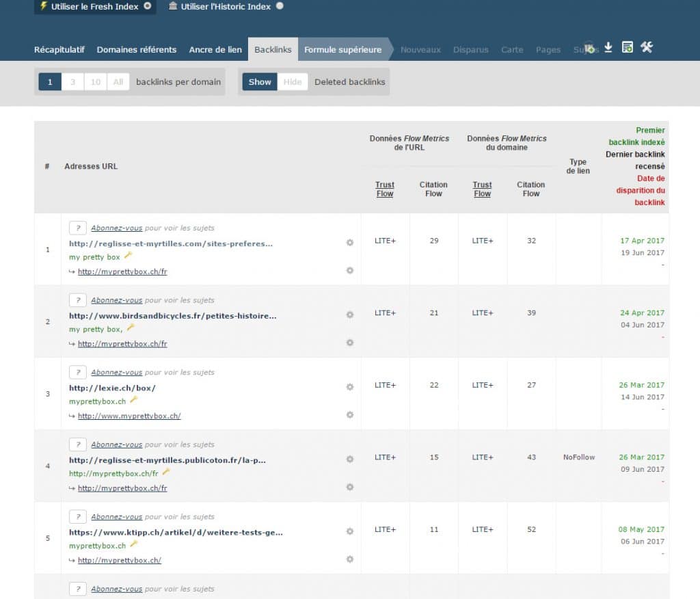Click question mark topic box in row 2
700x599 pixels.
pos(78,300)
